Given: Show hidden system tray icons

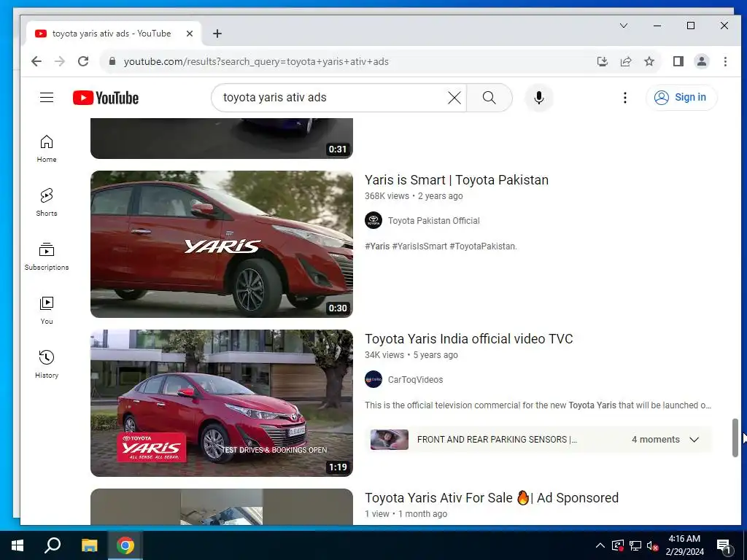Looking at the screenshot, I should click(600, 545).
